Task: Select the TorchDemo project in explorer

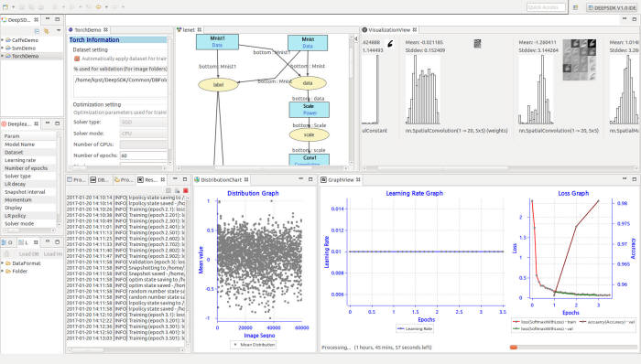Action: pos(25,56)
